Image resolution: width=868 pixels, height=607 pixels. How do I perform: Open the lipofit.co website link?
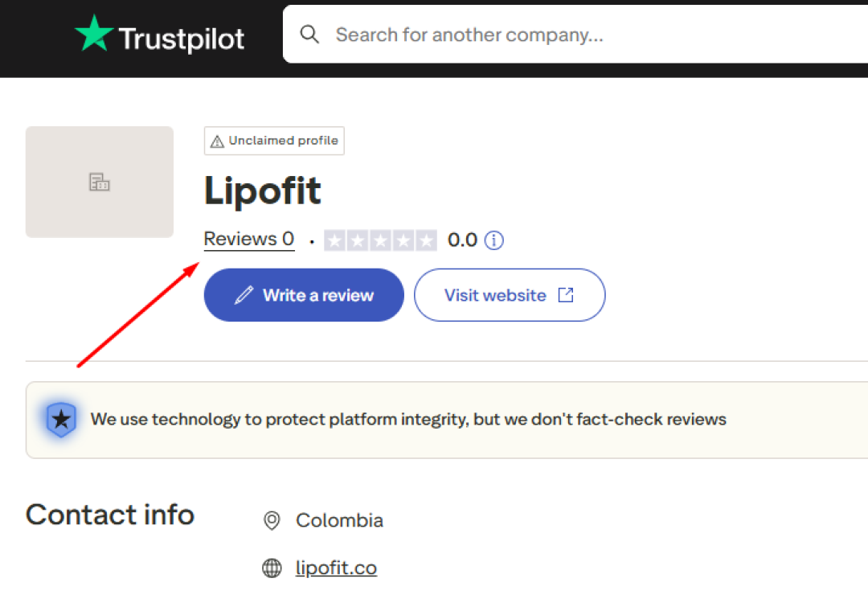[336, 568]
